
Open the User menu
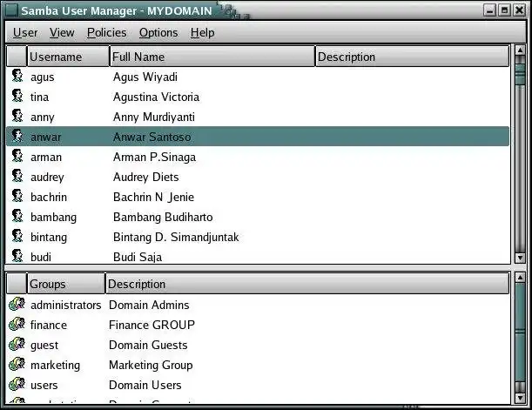point(25,32)
